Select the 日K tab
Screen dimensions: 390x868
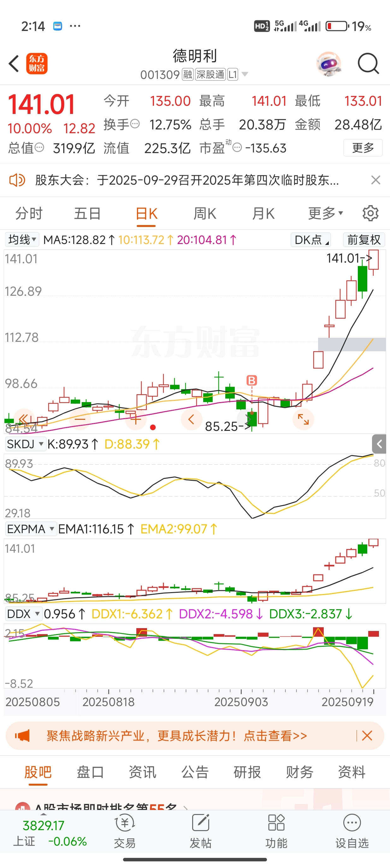tap(146, 213)
